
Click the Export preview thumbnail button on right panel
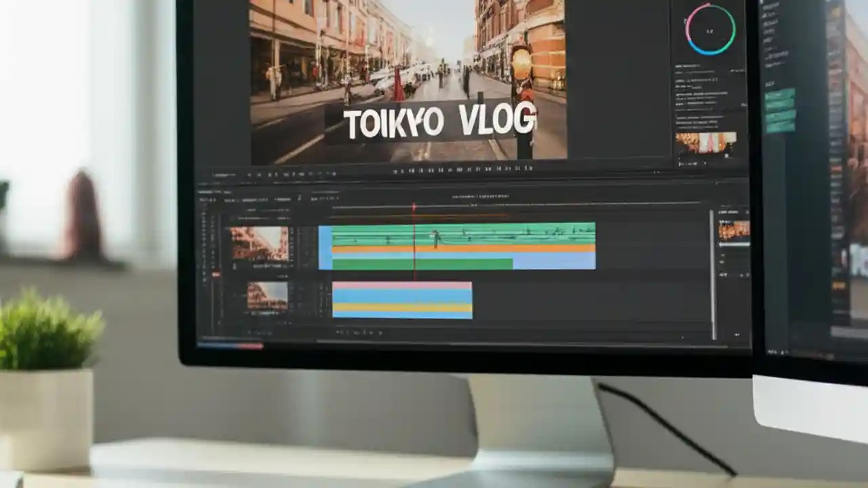(709, 142)
